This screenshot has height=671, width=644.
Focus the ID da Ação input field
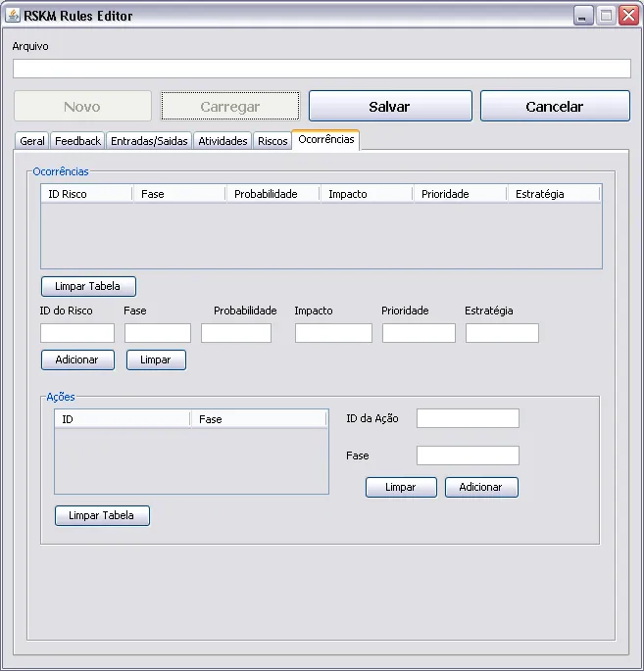(x=468, y=418)
